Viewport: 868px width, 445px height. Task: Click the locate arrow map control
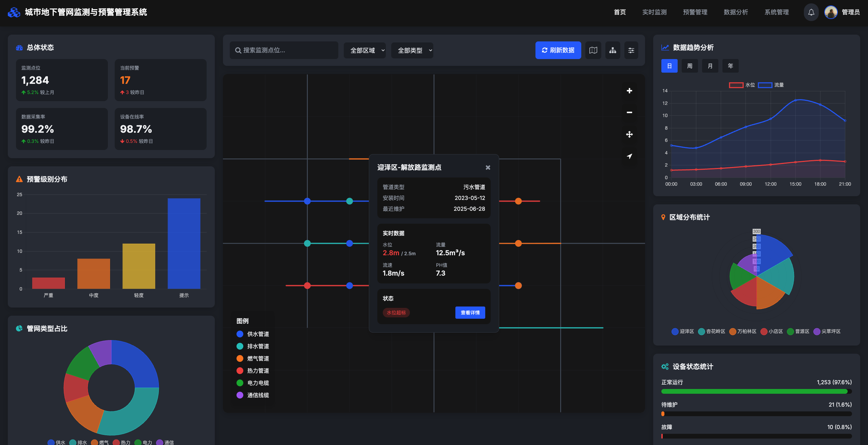tap(629, 156)
